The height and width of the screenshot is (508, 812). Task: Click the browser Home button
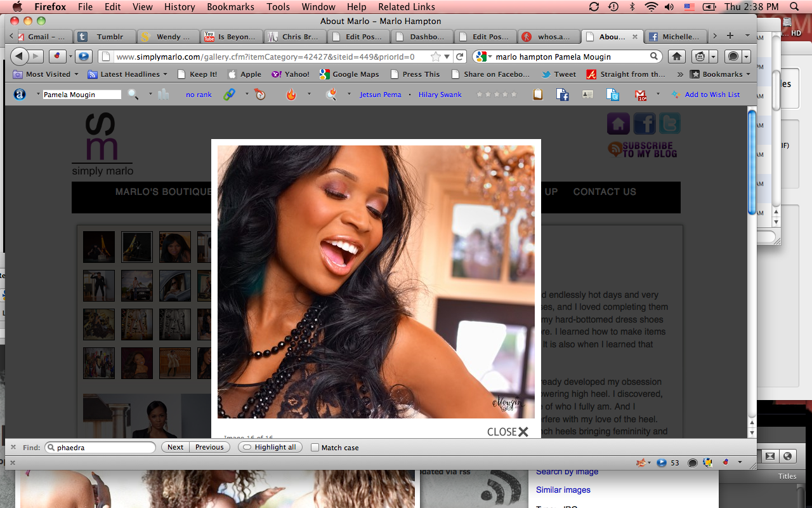[x=677, y=57]
